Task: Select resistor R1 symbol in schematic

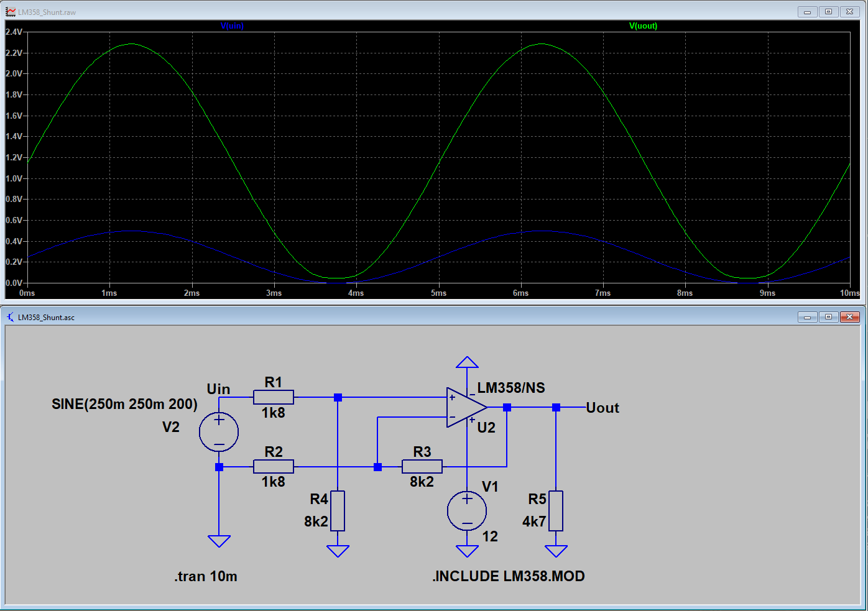Action: [274, 397]
